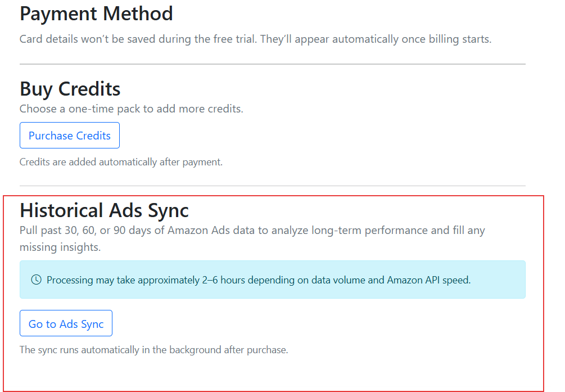The image size is (565, 392).
Task: Click the Buy Credits heading
Action: point(70,89)
